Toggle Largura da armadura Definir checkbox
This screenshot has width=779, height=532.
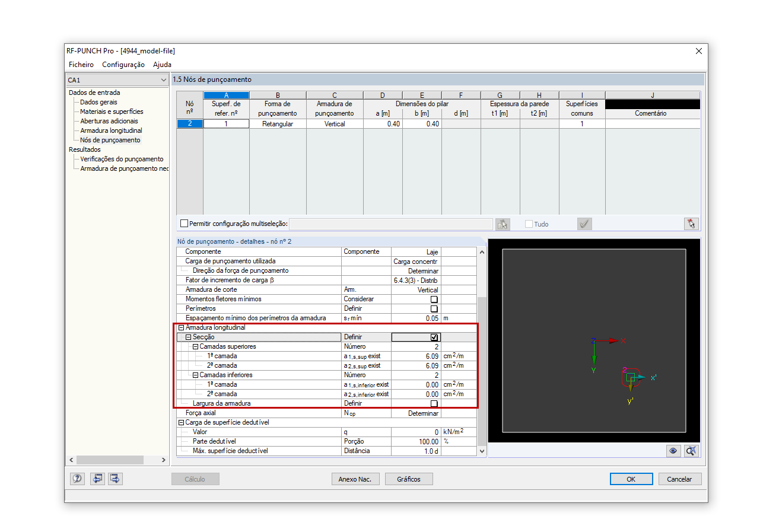434,404
